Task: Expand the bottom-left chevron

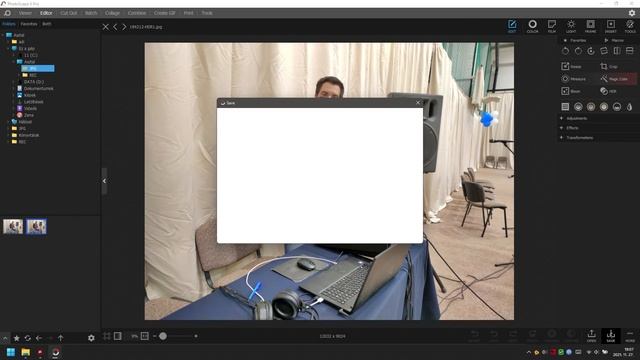Action: 5,338
